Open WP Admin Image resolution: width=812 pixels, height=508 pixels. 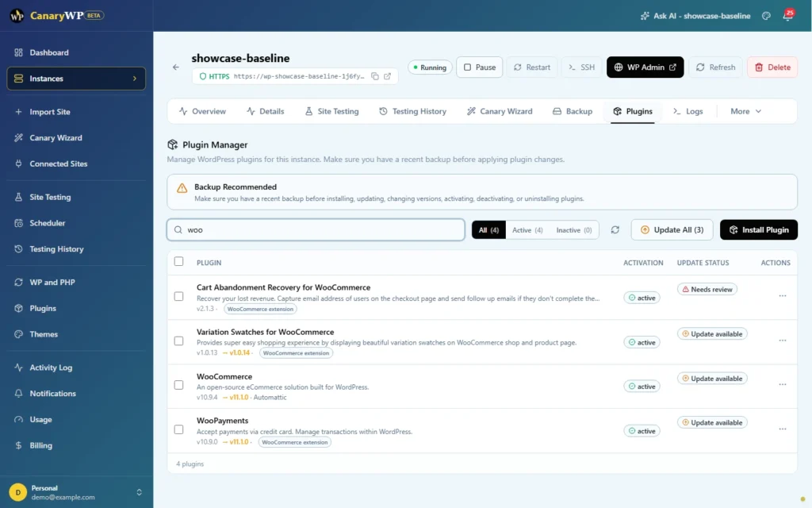645,67
